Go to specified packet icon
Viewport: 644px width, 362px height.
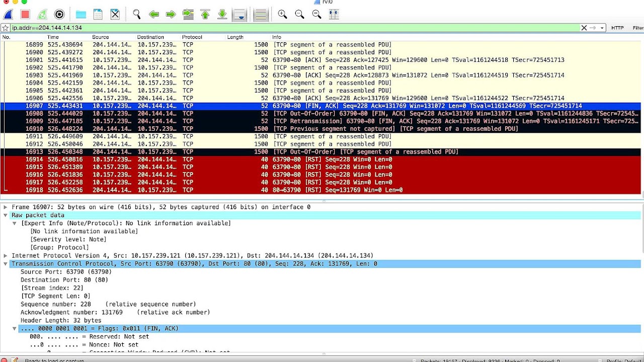tap(188, 15)
